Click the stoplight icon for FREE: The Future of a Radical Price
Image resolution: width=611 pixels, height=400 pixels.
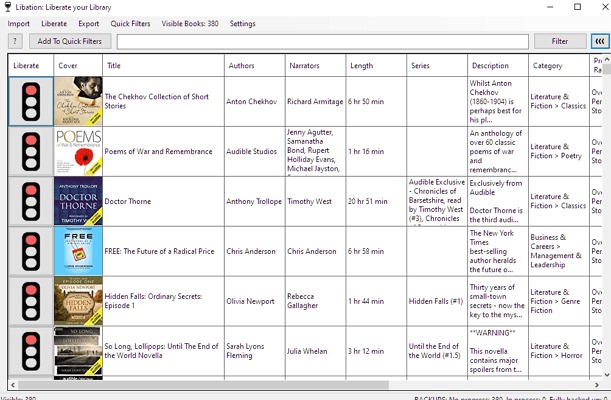[x=31, y=251]
